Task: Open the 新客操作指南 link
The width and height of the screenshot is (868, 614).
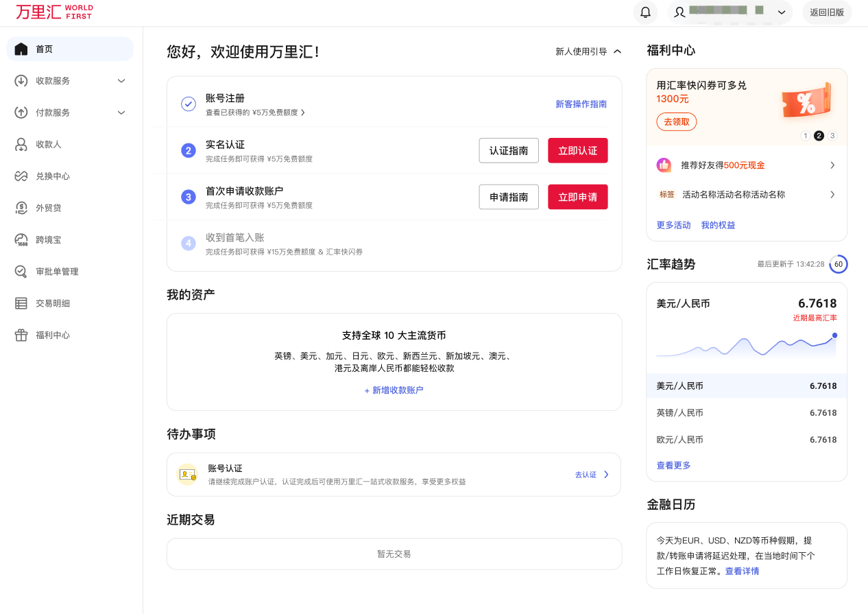Action: [581, 104]
